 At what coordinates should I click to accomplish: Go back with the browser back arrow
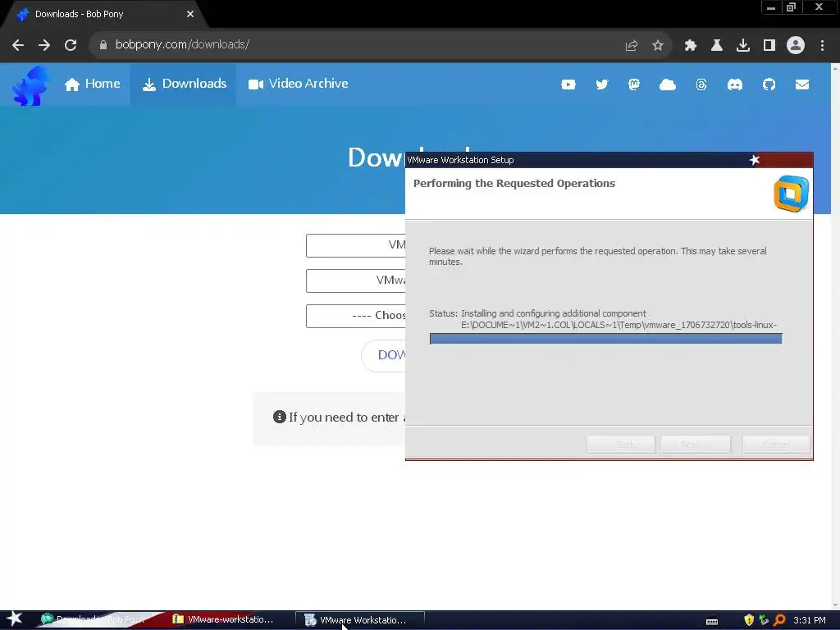point(18,45)
